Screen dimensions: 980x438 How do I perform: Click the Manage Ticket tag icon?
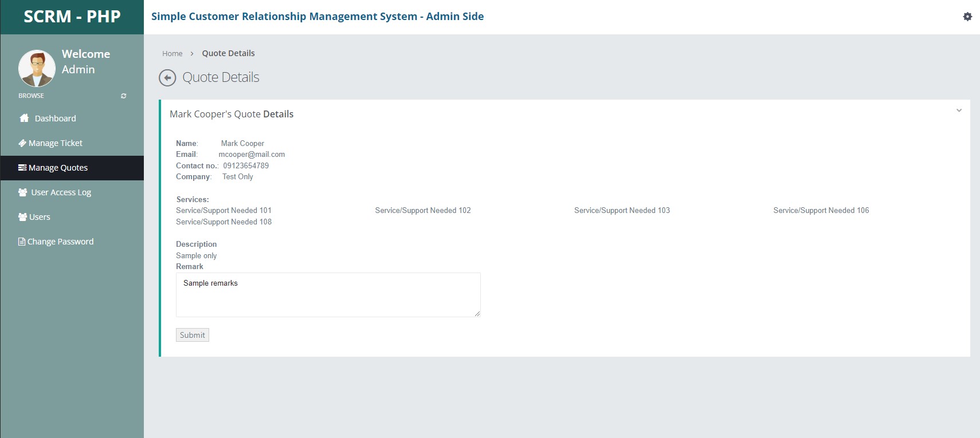tap(22, 143)
